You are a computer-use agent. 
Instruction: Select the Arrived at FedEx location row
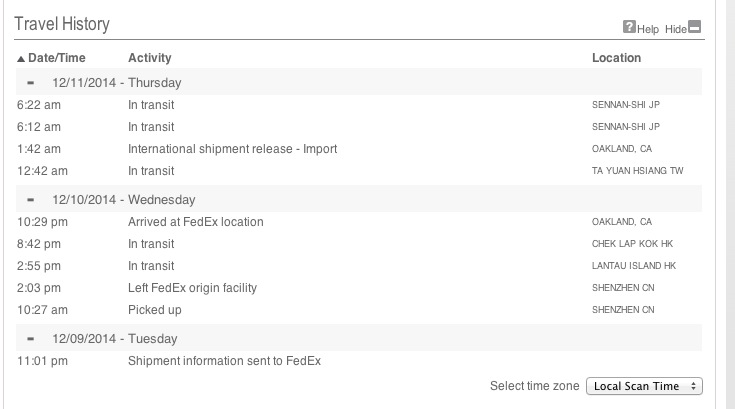pos(359,222)
